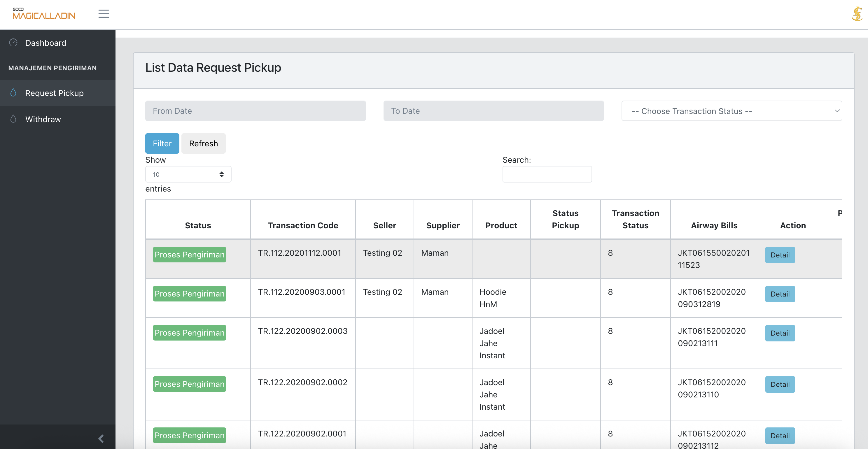Viewport: 868px width, 449px height.
Task: Open Detail for transaction TR.112.20201112.0001
Action: (x=780, y=255)
